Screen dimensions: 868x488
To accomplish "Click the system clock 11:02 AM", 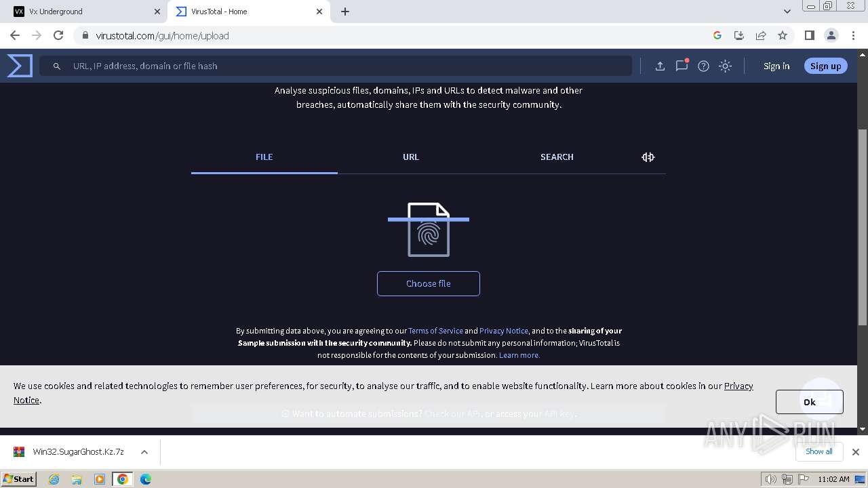I will point(833,479).
